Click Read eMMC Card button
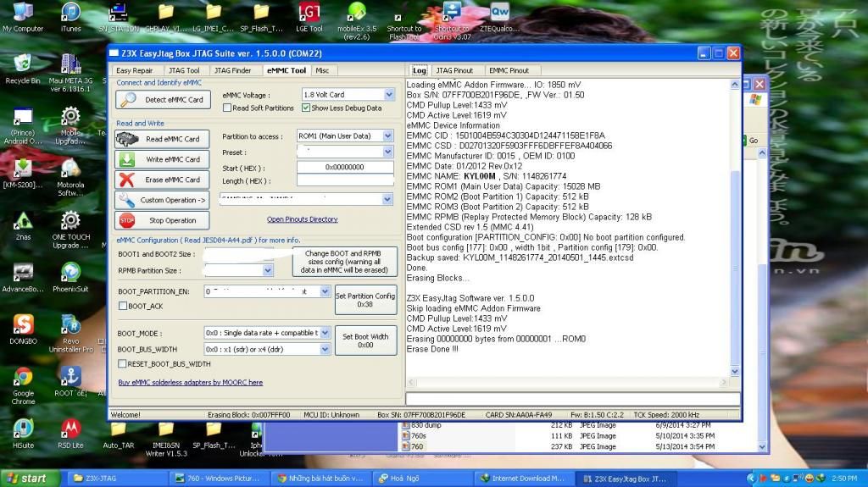Screen dimensions: 868x487 point(162,139)
